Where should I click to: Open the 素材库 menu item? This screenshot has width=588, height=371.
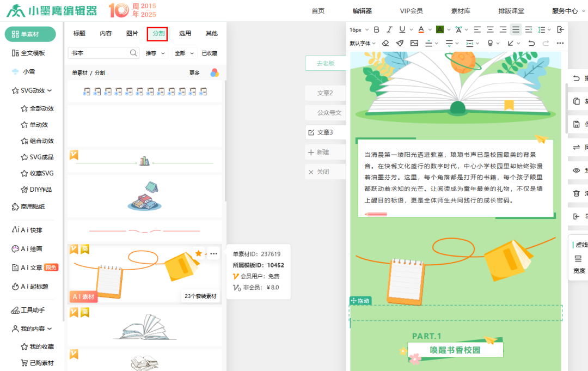tap(461, 11)
